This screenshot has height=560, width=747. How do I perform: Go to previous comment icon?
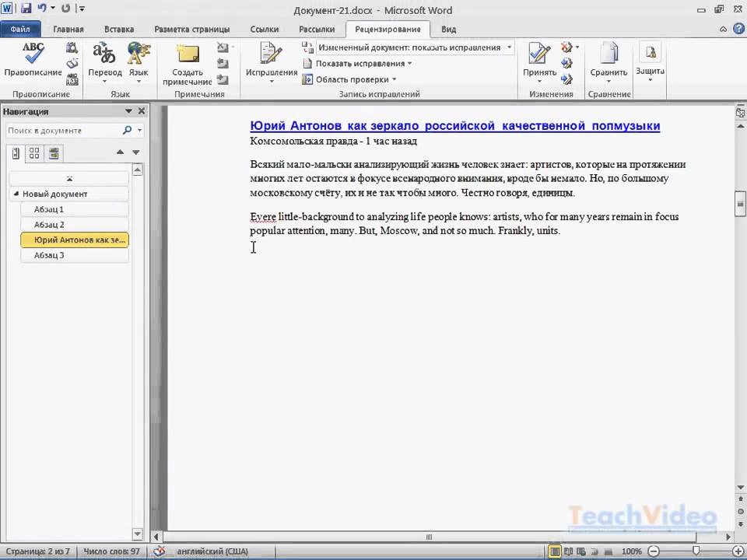(223, 63)
